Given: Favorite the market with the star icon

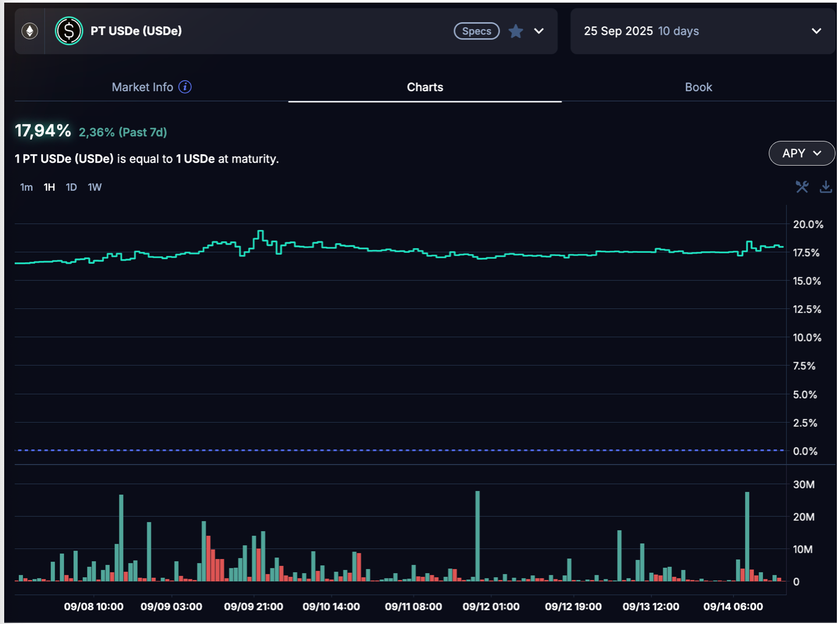Looking at the screenshot, I should 516,31.
